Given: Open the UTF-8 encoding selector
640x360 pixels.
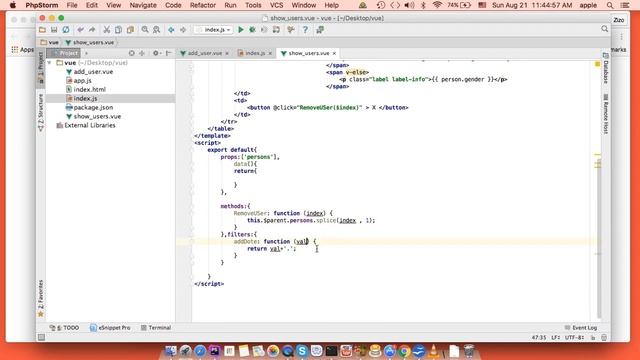Looking at the screenshot, I should (x=574, y=338).
